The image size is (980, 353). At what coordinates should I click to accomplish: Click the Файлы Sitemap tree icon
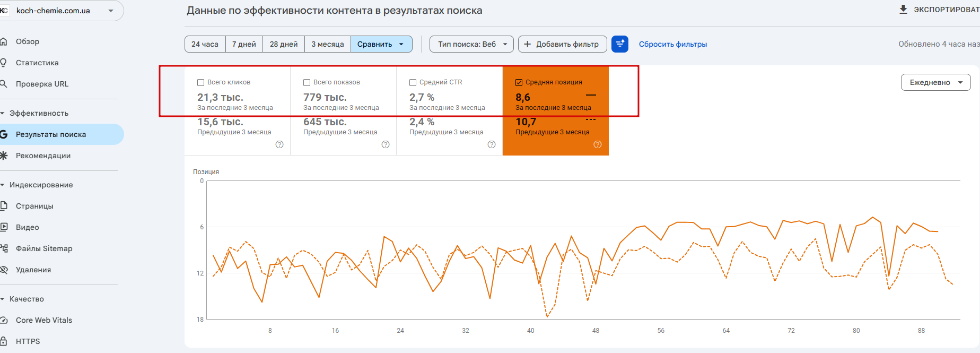tap(3, 248)
